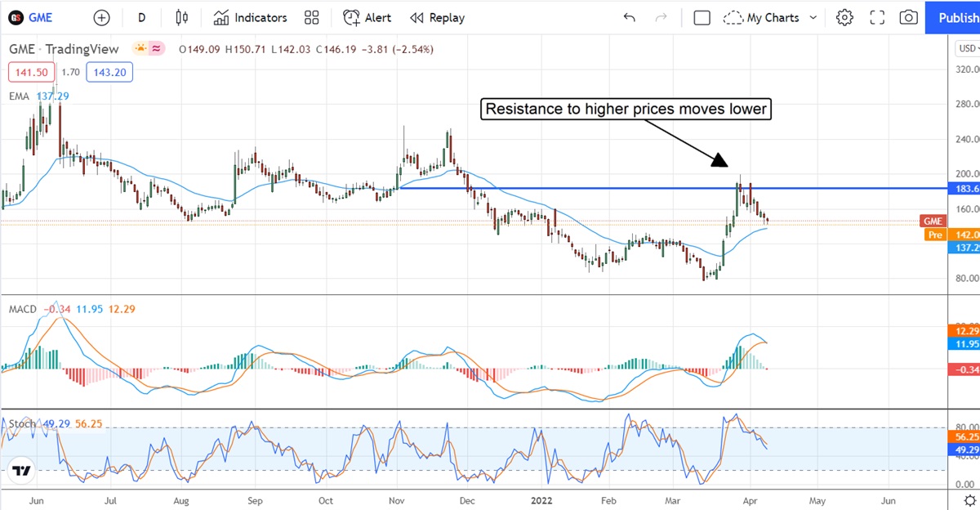Click the blue Publish button
The width and height of the screenshot is (980, 510).
(x=953, y=17)
